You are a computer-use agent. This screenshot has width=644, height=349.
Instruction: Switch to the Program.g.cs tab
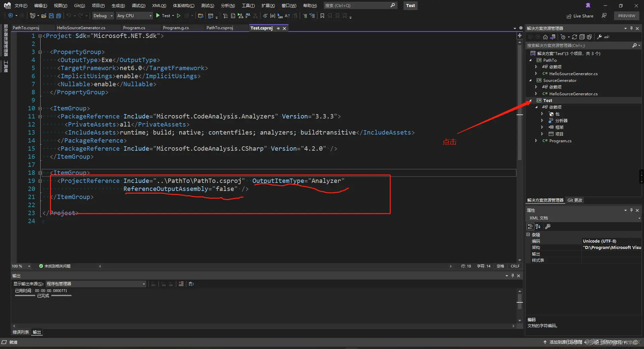click(176, 28)
